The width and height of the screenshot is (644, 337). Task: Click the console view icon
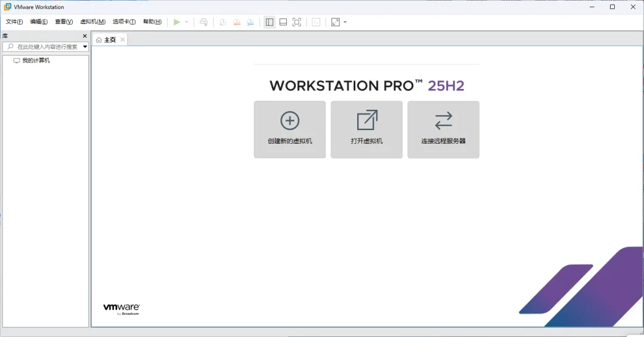coord(316,22)
